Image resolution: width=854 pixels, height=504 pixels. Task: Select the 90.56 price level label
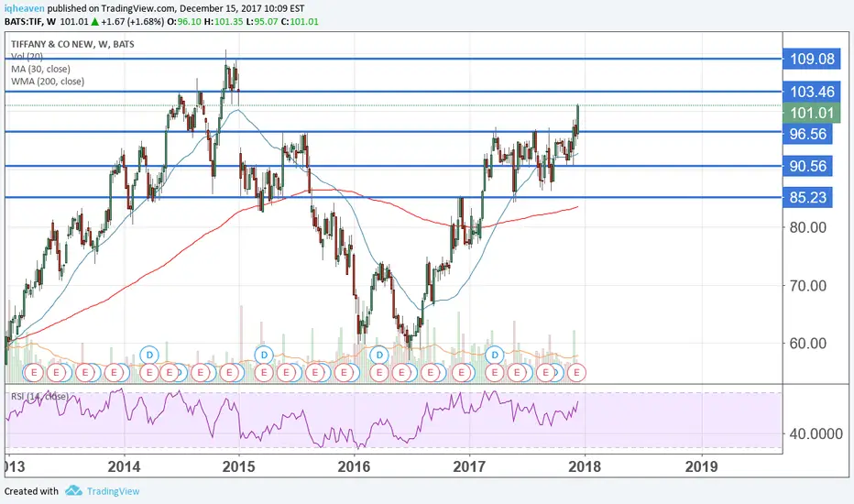807,166
